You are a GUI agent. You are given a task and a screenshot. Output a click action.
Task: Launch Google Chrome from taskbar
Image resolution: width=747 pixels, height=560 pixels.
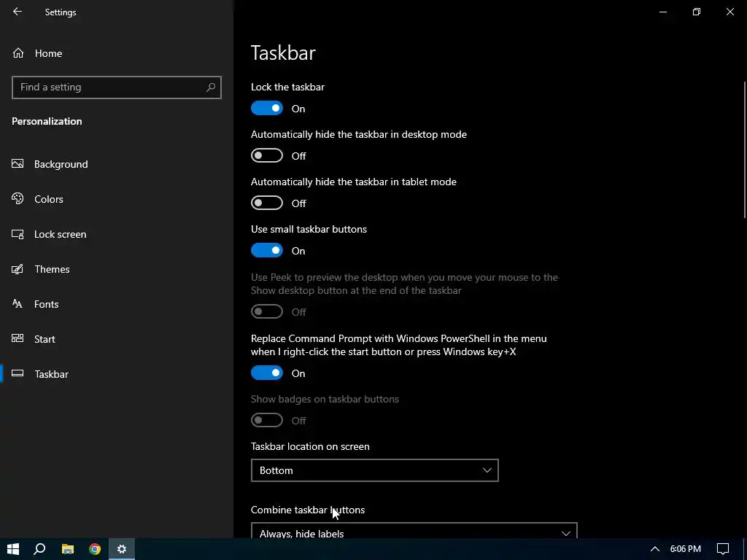pos(95,549)
